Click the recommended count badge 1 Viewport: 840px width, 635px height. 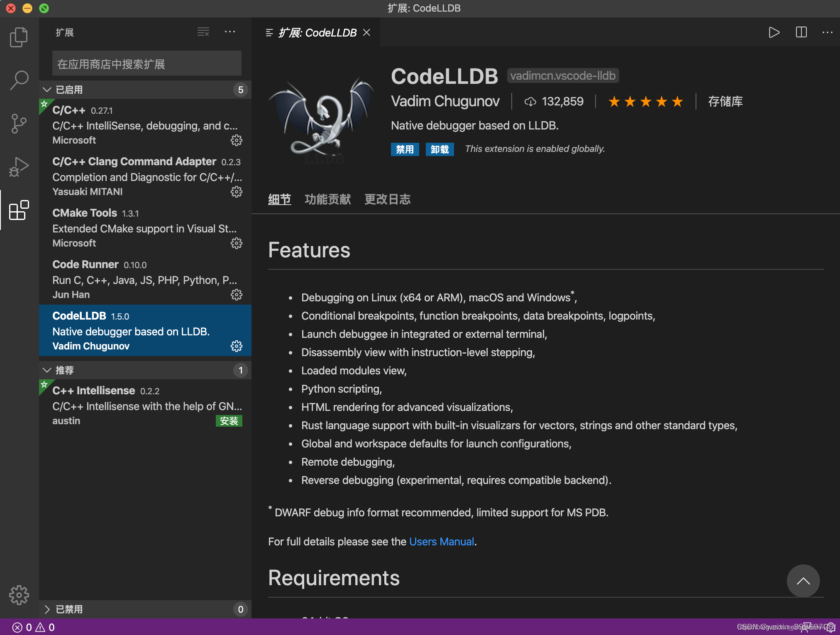[240, 370]
